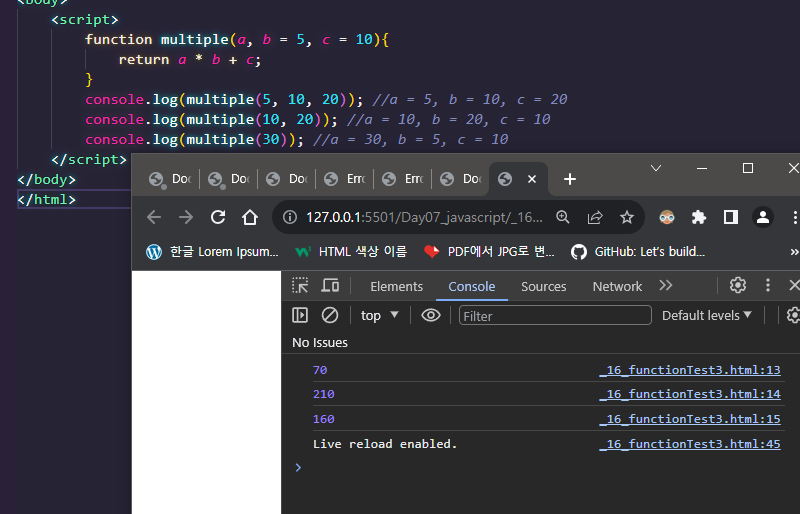
Task: Click the console output value 210
Action: [x=323, y=394]
